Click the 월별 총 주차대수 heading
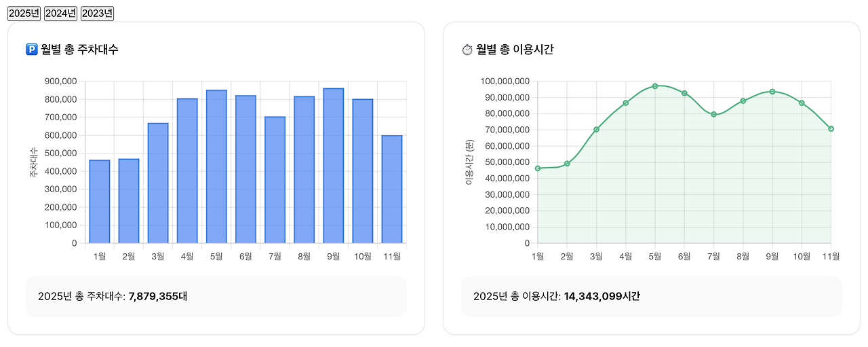 [x=79, y=49]
